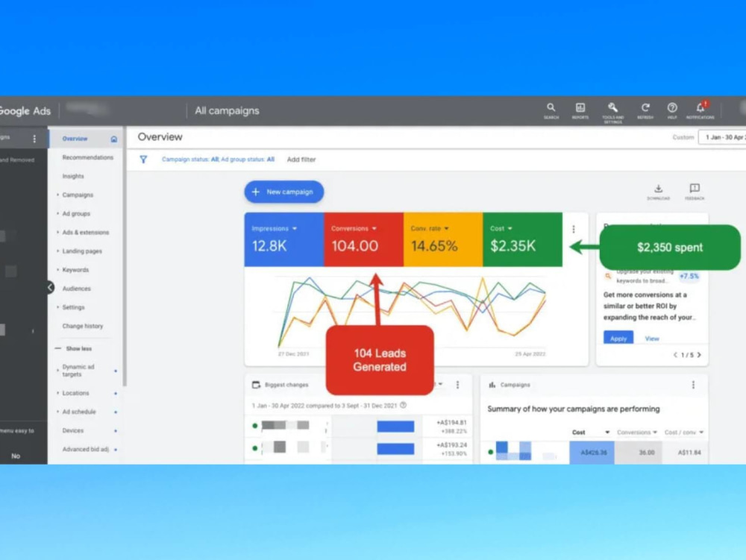746x560 pixels.
Task: Open Dynamic ad targets in side menu
Action: [78, 371]
